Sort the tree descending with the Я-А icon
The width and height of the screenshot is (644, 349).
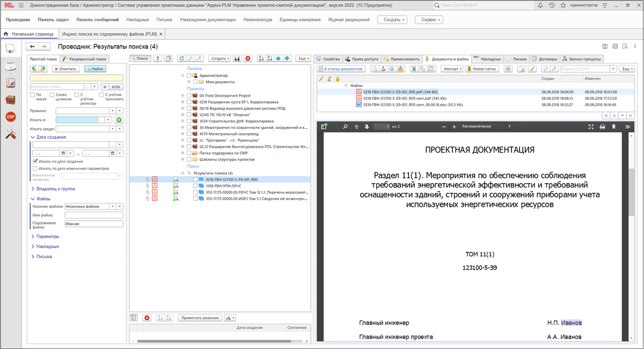pos(270,58)
